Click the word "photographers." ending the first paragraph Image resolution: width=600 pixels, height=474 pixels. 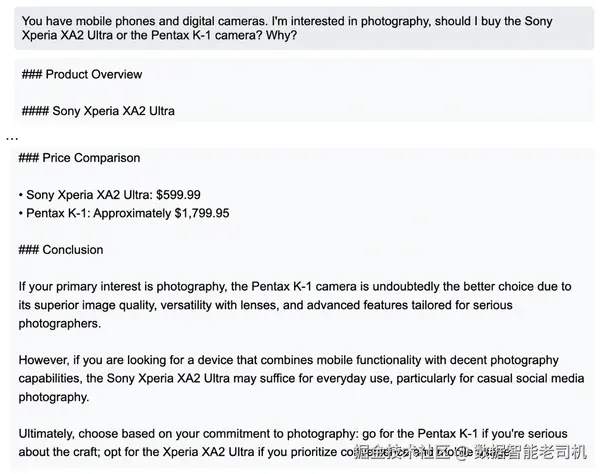pos(61,323)
